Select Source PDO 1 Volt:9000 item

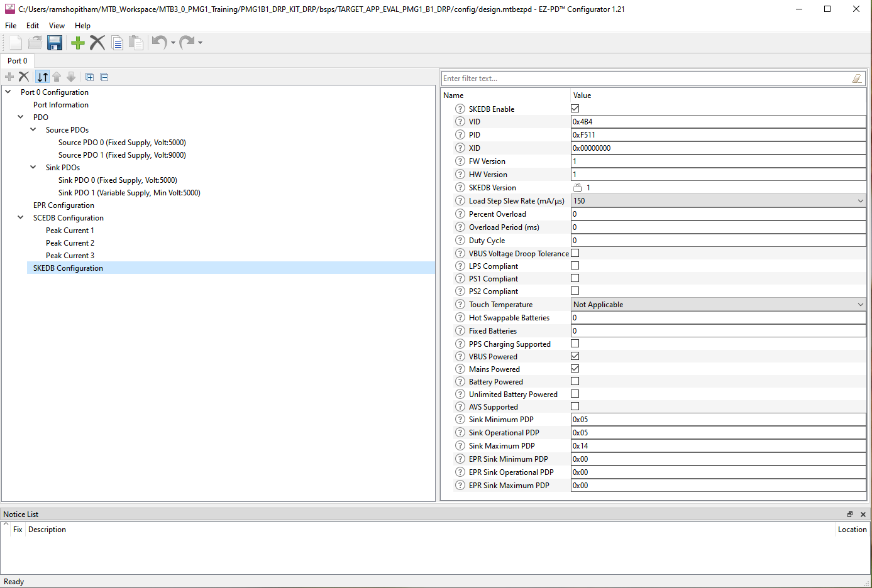[122, 155]
